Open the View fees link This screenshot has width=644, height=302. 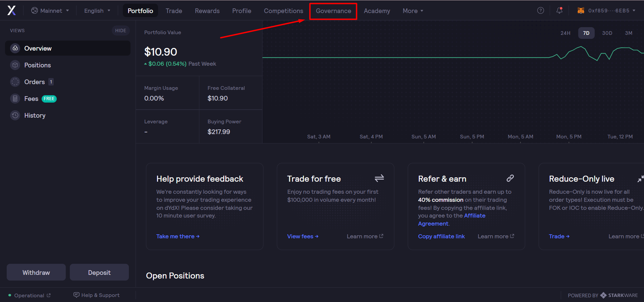click(303, 236)
